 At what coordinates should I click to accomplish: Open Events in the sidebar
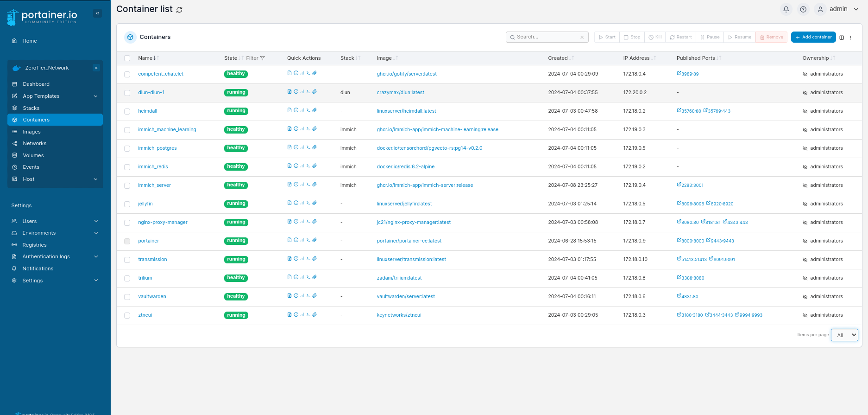(31, 167)
